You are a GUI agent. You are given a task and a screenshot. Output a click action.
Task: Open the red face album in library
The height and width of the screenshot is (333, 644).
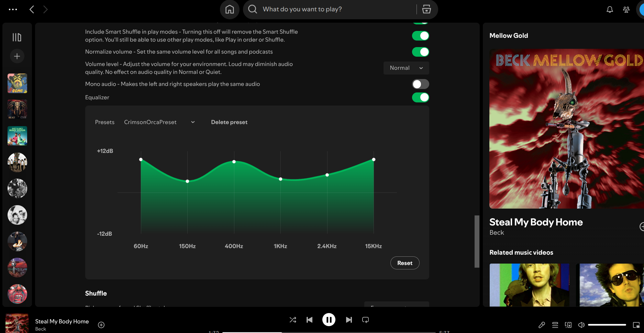(17, 294)
